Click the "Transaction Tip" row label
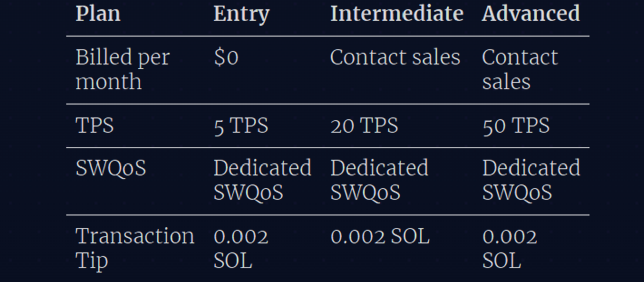Screen dimensions: 644x282 pos(135,248)
